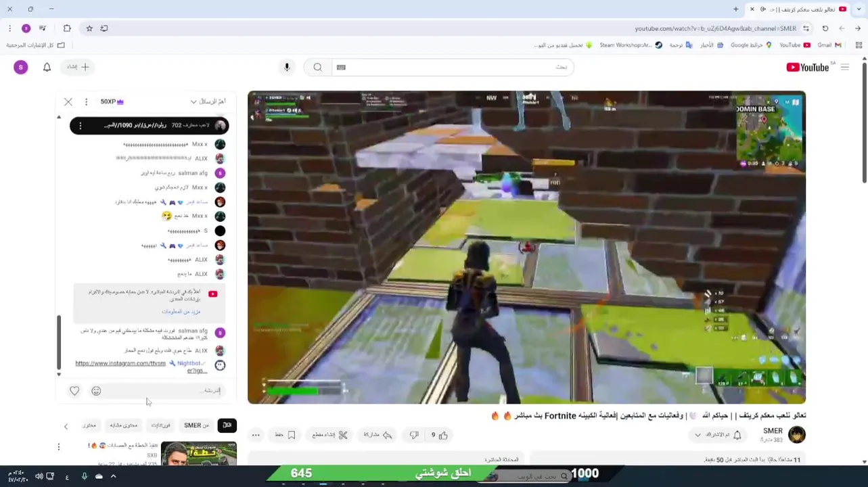Click the Share button
868x487 pixels.
378,435
